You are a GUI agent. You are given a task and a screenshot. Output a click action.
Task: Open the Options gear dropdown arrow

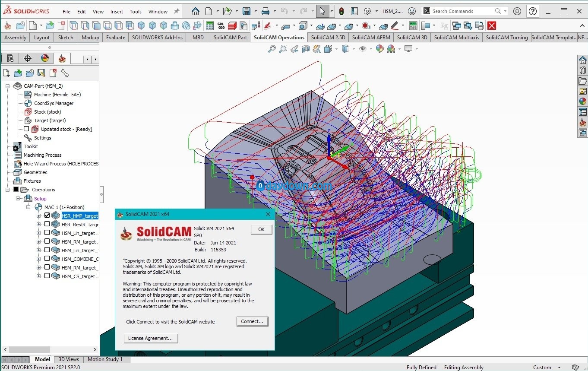click(376, 11)
